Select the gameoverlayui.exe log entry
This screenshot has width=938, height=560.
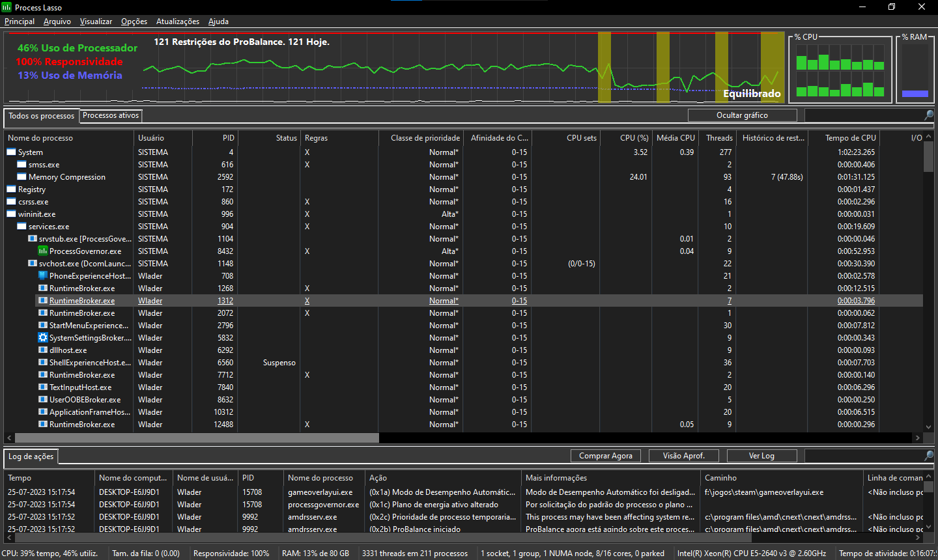(x=463, y=492)
